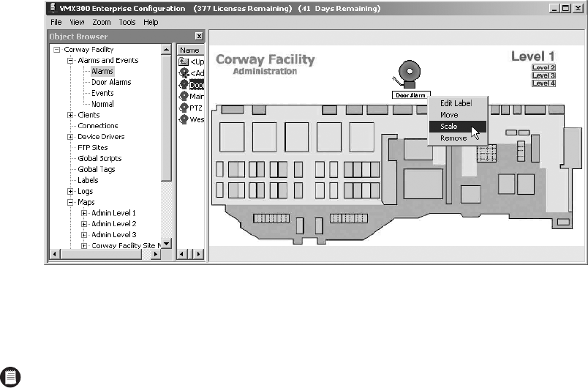Close the Object Browser panel
Viewport: 588px width, 388px height.
point(199,36)
